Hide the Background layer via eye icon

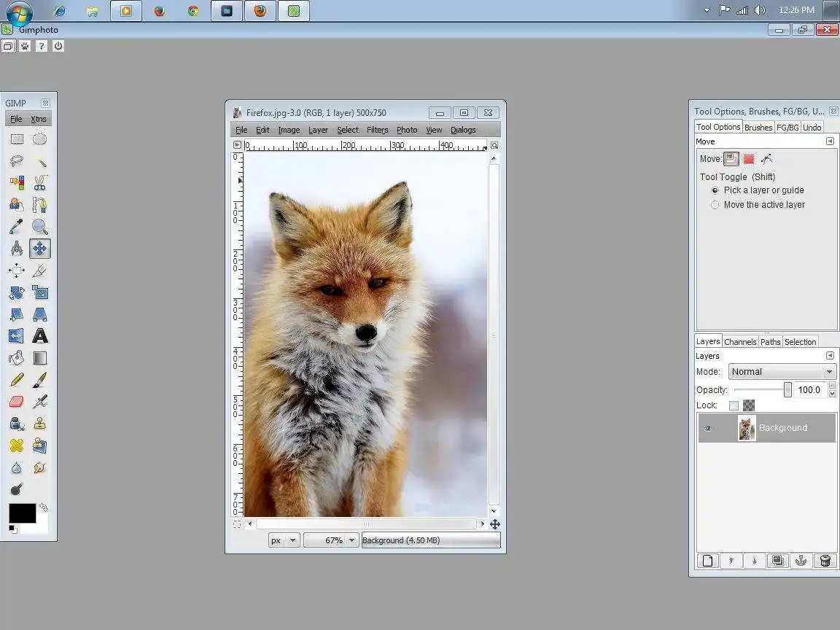707,428
